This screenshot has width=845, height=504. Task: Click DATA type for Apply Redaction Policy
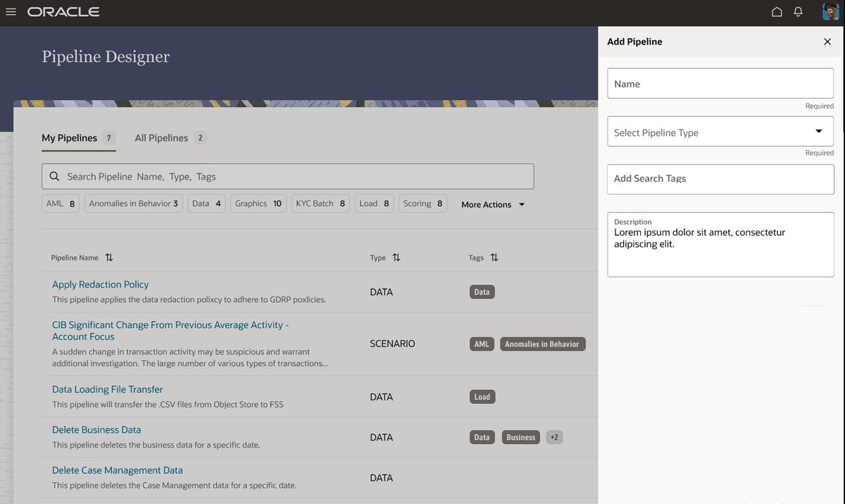point(381,291)
